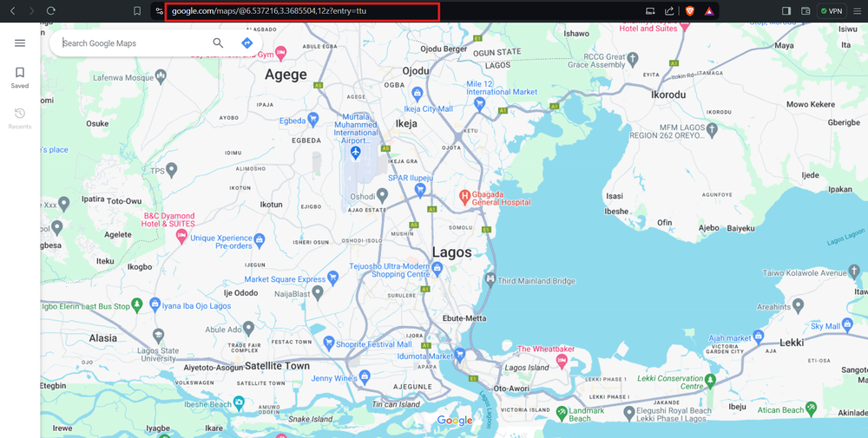The width and height of the screenshot is (868, 438).
Task: Click the URL address bar
Action: [x=302, y=11]
